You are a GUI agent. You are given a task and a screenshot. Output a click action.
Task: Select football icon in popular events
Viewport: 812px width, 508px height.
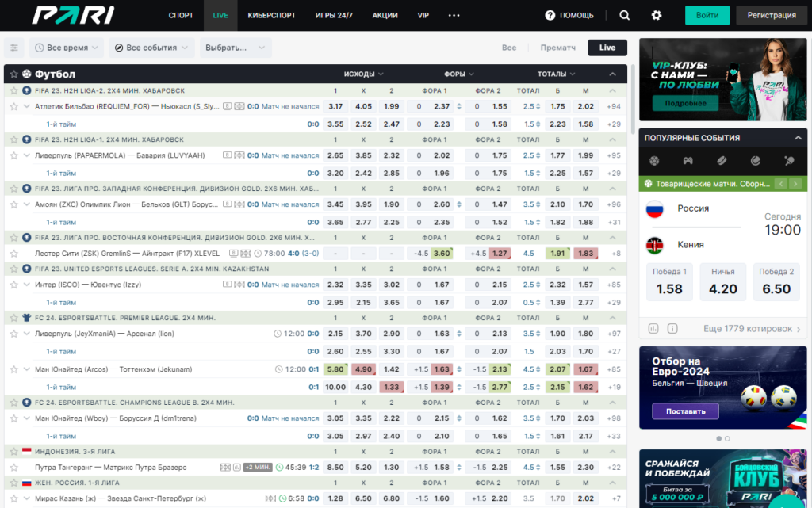click(654, 161)
